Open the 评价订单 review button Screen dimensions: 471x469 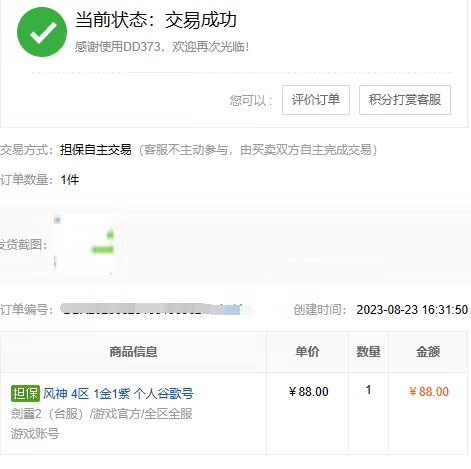click(316, 100)
